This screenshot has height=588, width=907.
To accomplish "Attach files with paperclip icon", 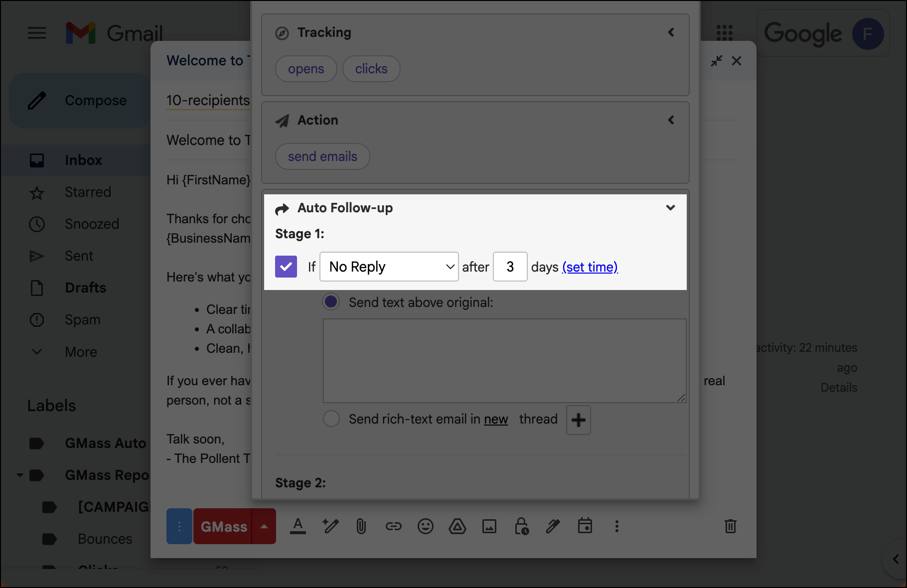I will coord(361,526).
